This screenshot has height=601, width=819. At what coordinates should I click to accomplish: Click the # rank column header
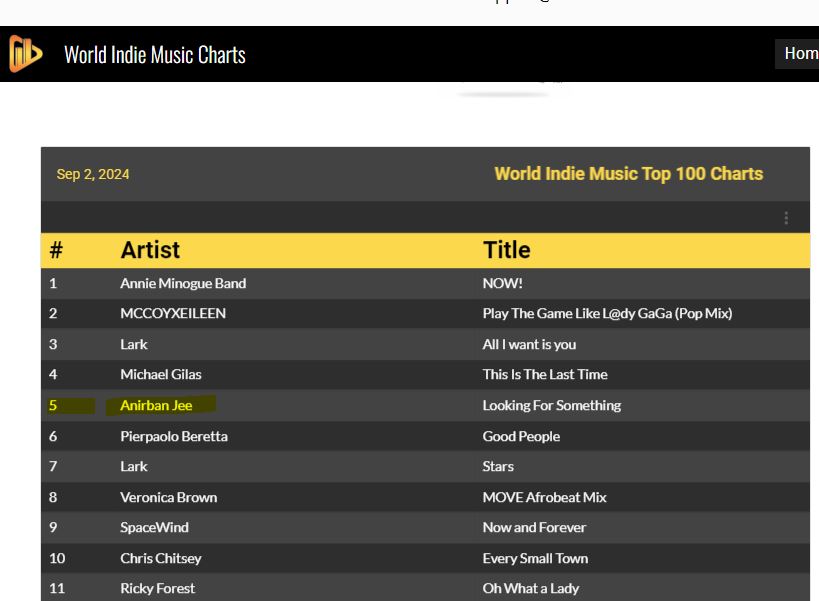tap(56, 250)
